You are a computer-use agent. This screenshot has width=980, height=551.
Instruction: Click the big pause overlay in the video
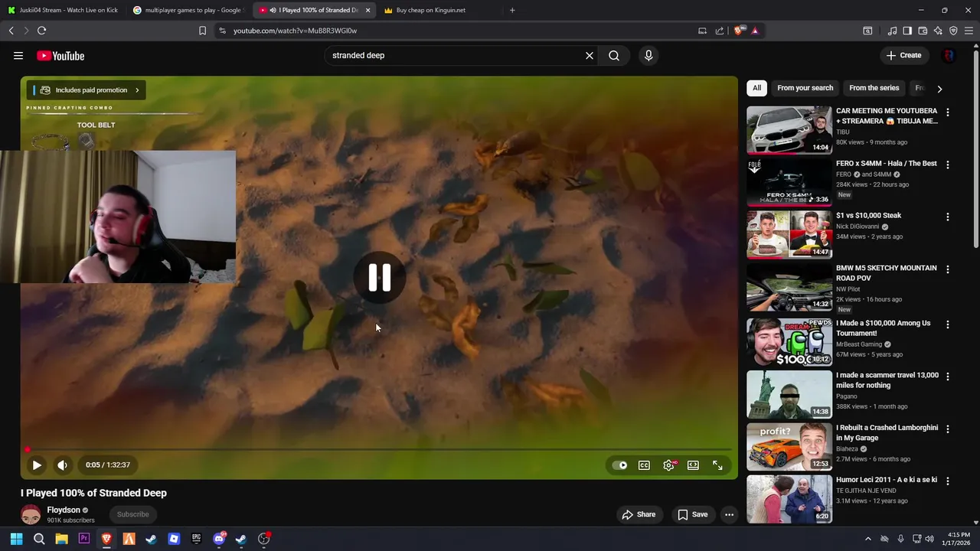click(x=380, y=278)
